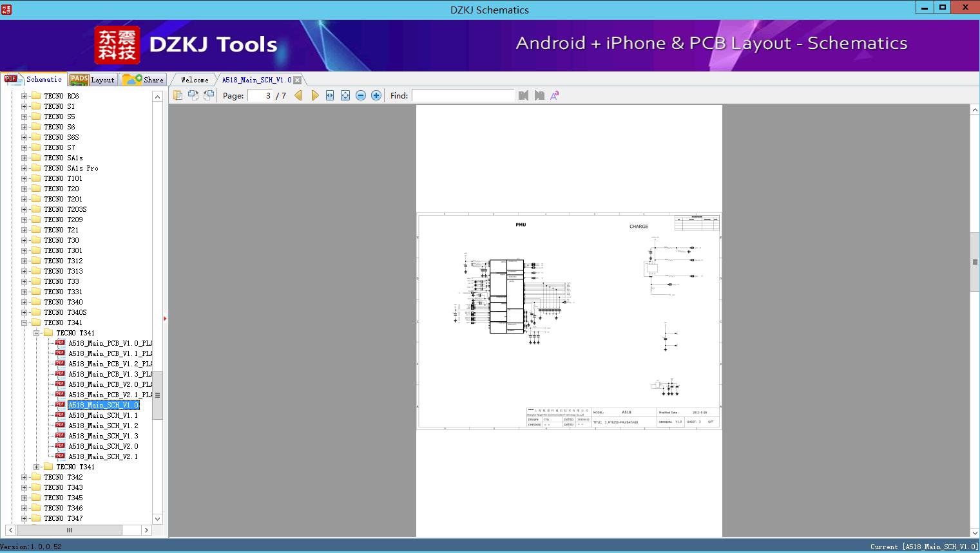
Task: Expand the TECNO T340S node
Action: tap(24, 312)
